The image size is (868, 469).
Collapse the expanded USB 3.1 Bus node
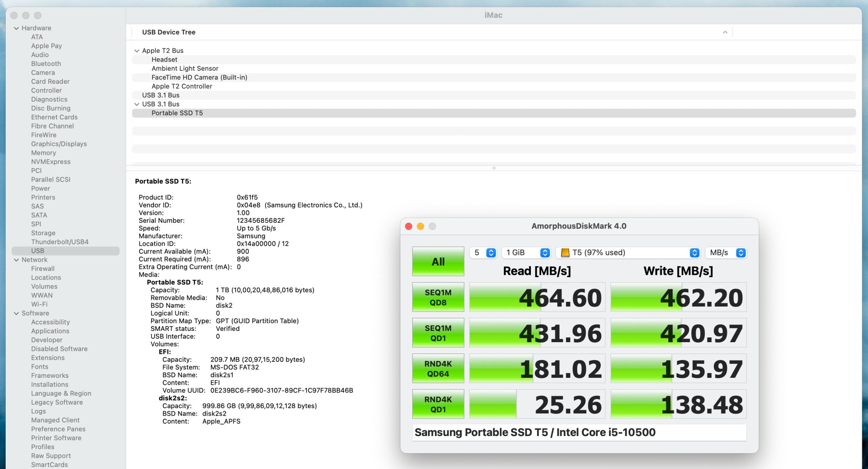(x=137, y=104)
